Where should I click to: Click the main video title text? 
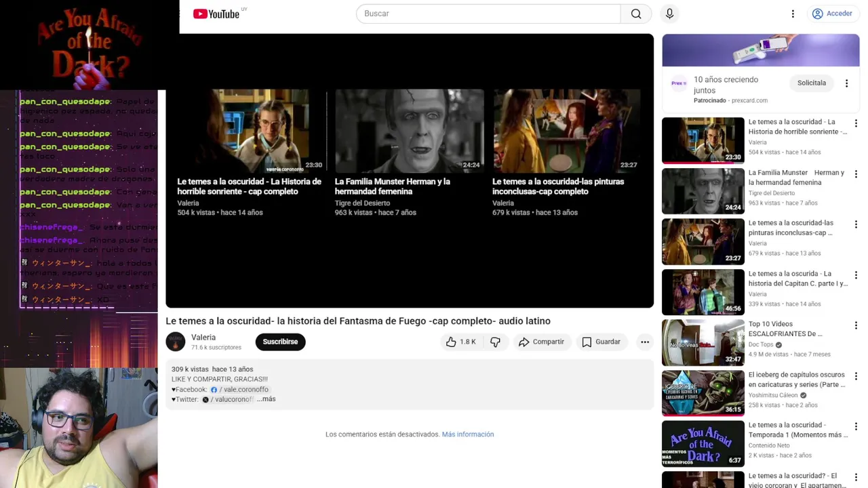pyautogui.click(x=358, y=321)
